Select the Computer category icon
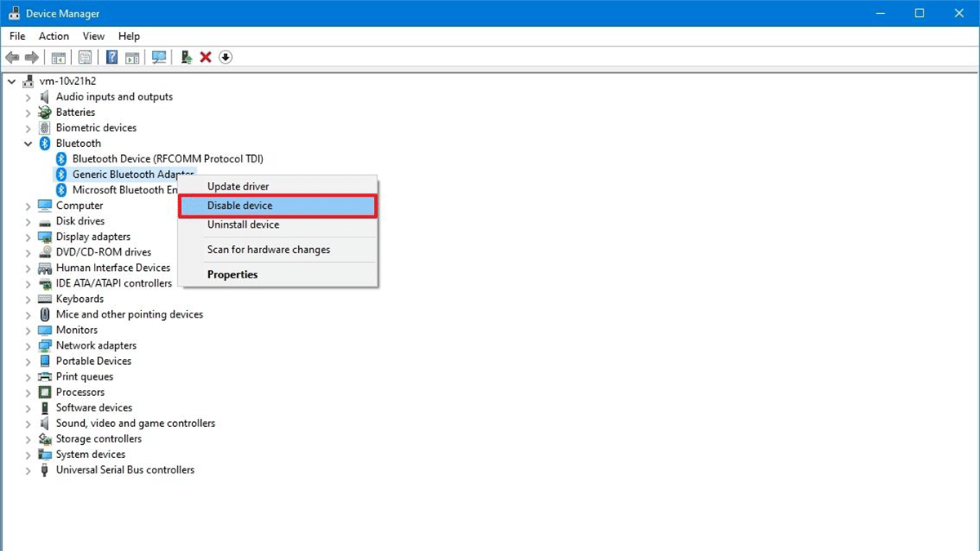980x551 pixels. point(45,206)
